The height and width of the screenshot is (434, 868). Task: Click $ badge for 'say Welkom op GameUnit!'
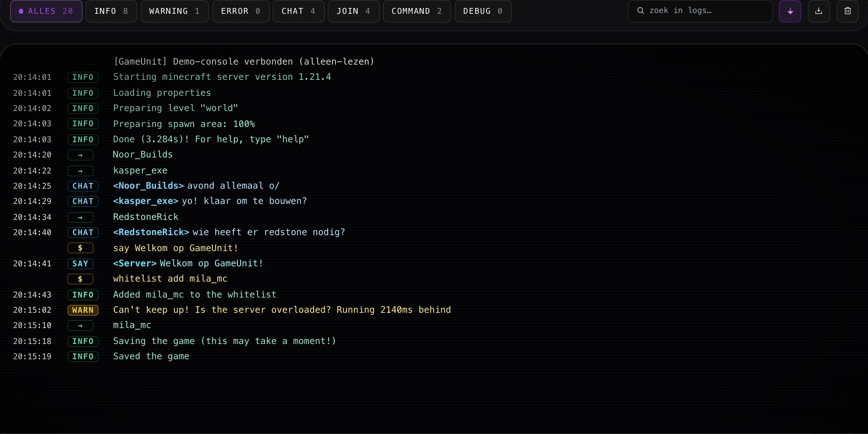80,248
